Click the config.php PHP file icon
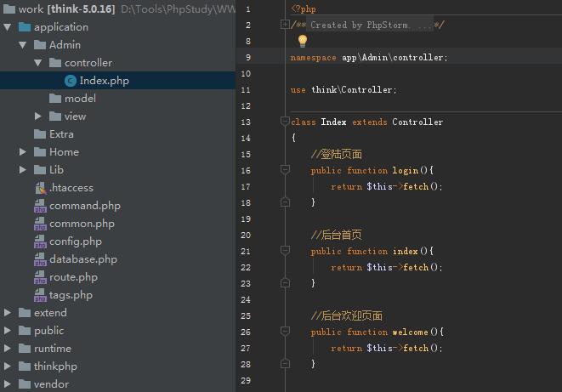The width and height of the screenshot is (562, 392). tap(41, 241)
